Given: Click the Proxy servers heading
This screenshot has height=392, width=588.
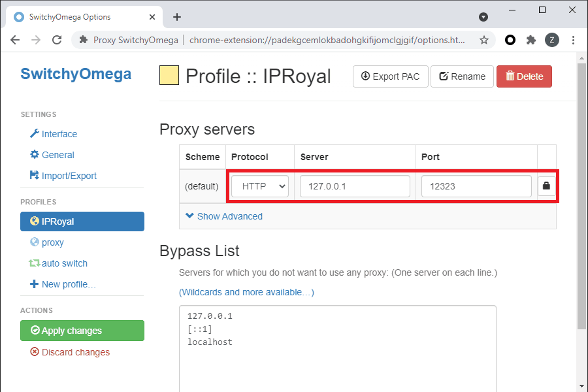Looking at the screenshot, I should click(207, 129).
